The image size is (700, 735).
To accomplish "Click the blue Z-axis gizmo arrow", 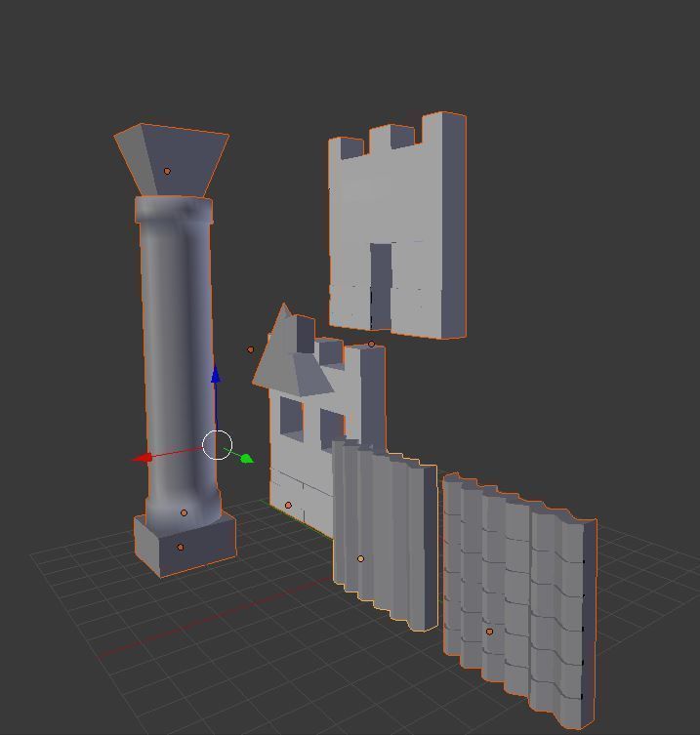I will pyautogui.click(x=216, y=375).
